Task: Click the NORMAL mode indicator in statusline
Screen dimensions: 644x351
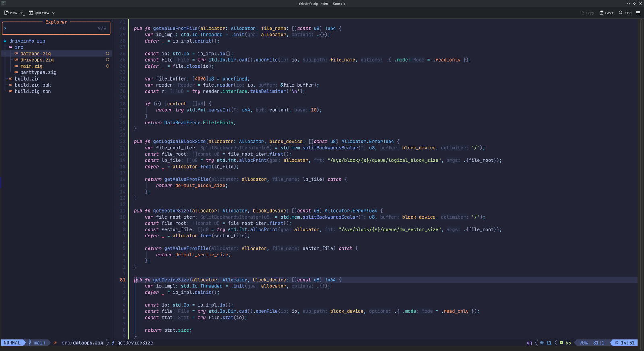Action: [12, 343]
